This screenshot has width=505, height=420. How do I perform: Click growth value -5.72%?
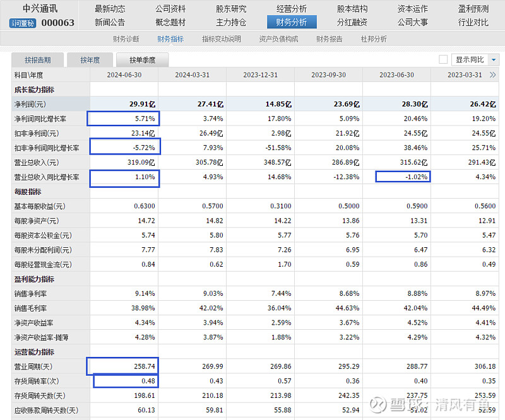[x=144, y=148]
